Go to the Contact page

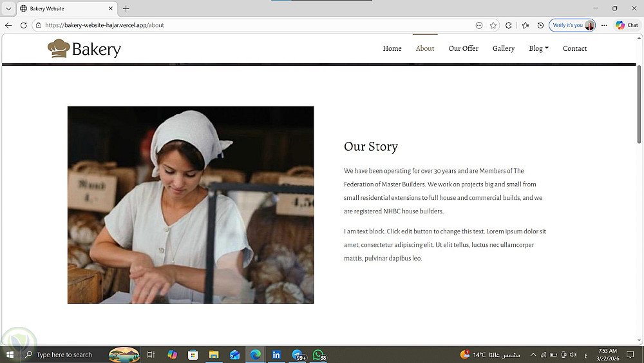[x=574, y=48]
